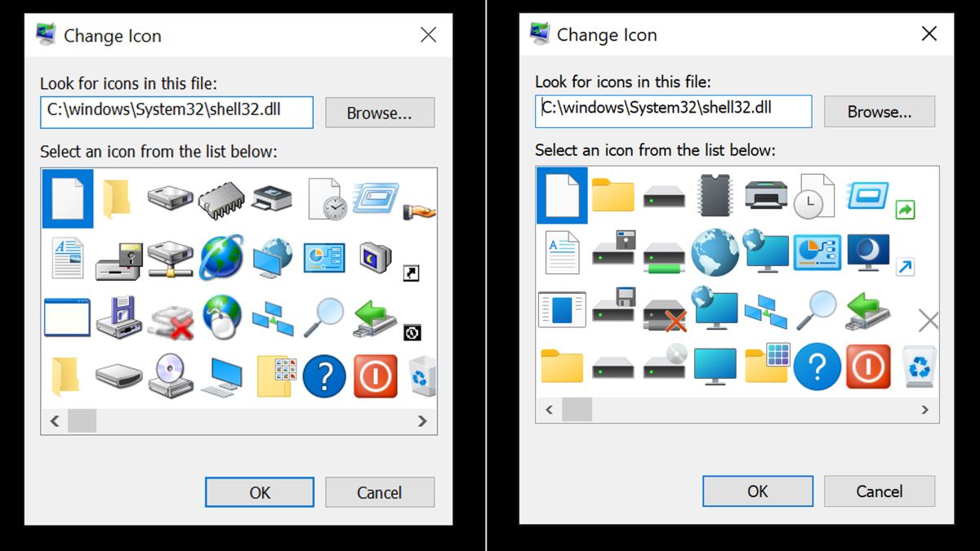This screenshot has height=551, width=980.
Task: Choose the printer icon in left dialog
Action: (x=273, y=198)
